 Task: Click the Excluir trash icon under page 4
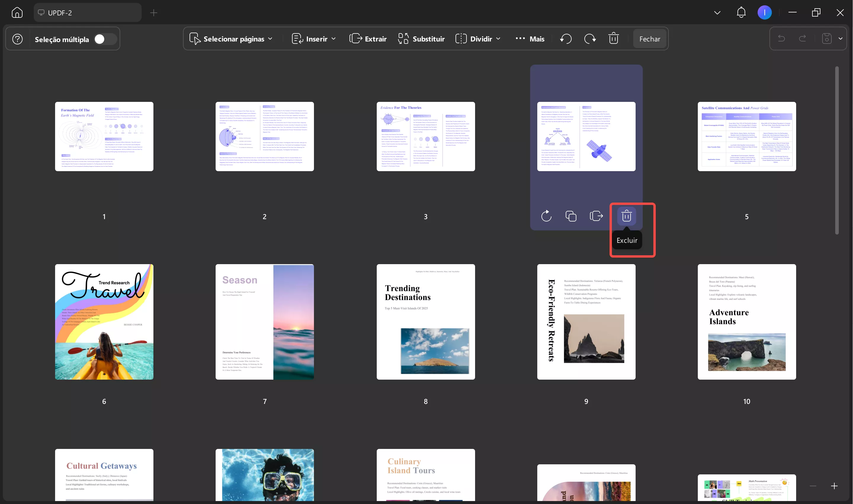[x=626, y=216]
